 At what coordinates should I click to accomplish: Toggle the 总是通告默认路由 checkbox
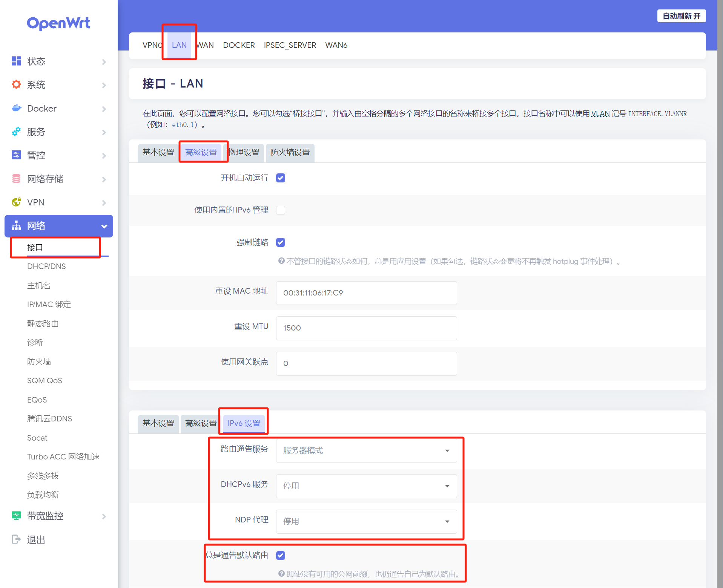[281, 555]
